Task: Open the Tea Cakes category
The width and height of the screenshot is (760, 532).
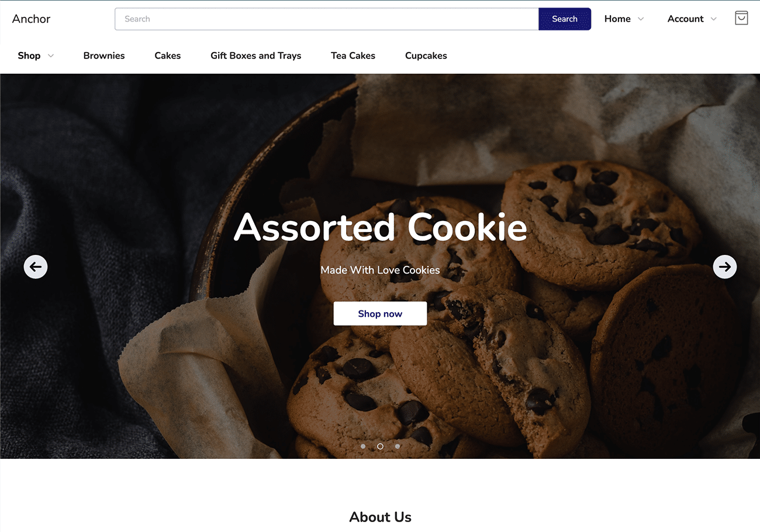Action: point(353,56)
